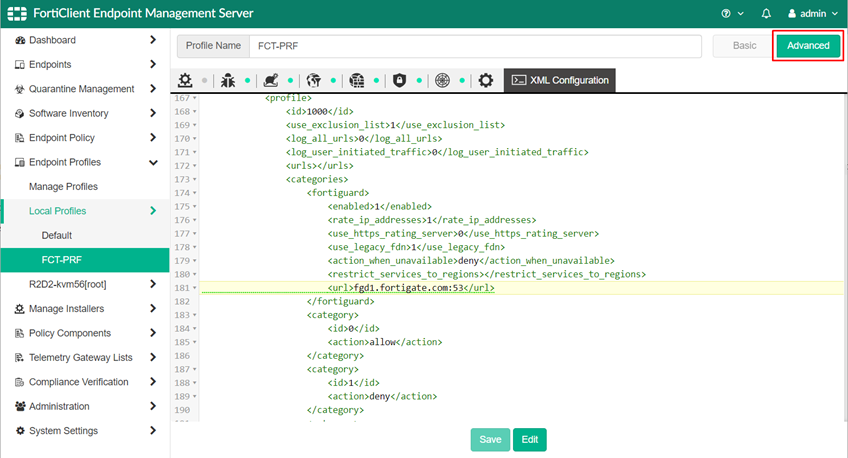The width and height of the screenshot is (848, 458).
Task: Switch to Basic profile view
Action: point(744,46)
